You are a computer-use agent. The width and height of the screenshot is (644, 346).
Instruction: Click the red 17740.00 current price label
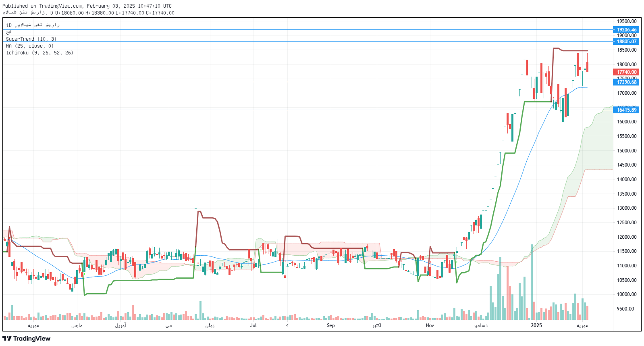(x=627, y=72)
